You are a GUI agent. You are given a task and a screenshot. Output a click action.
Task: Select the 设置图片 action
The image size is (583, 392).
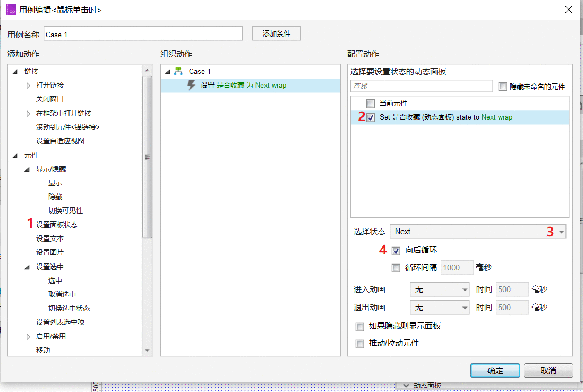click(x=49, y=252)
